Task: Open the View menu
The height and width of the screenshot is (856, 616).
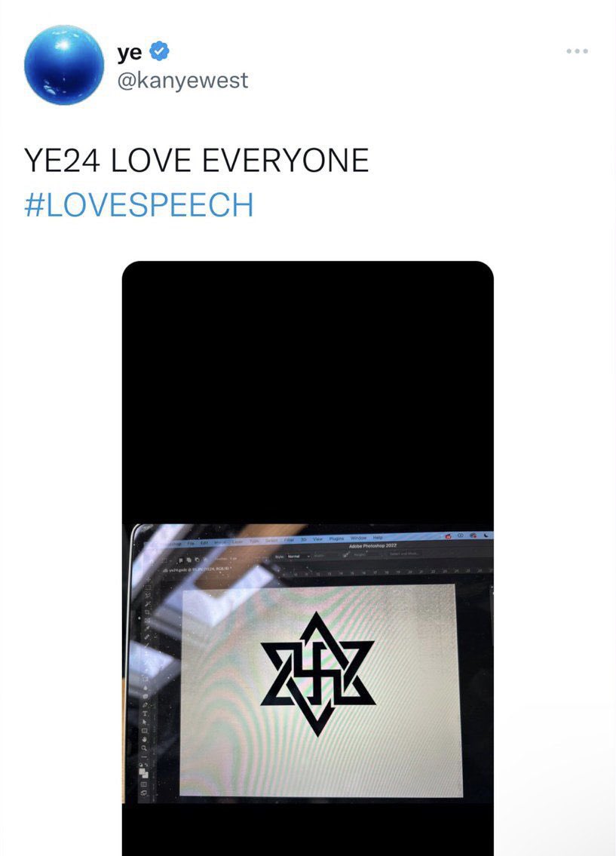Action: coord(317,538)
